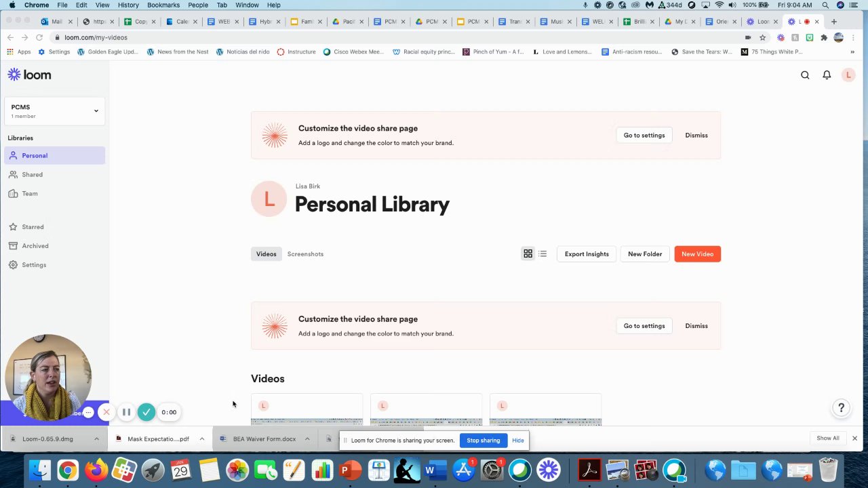868x488 pixels.
Task: Expand Mask Expectatio...pdf download options
Action: tap(201, 439)
